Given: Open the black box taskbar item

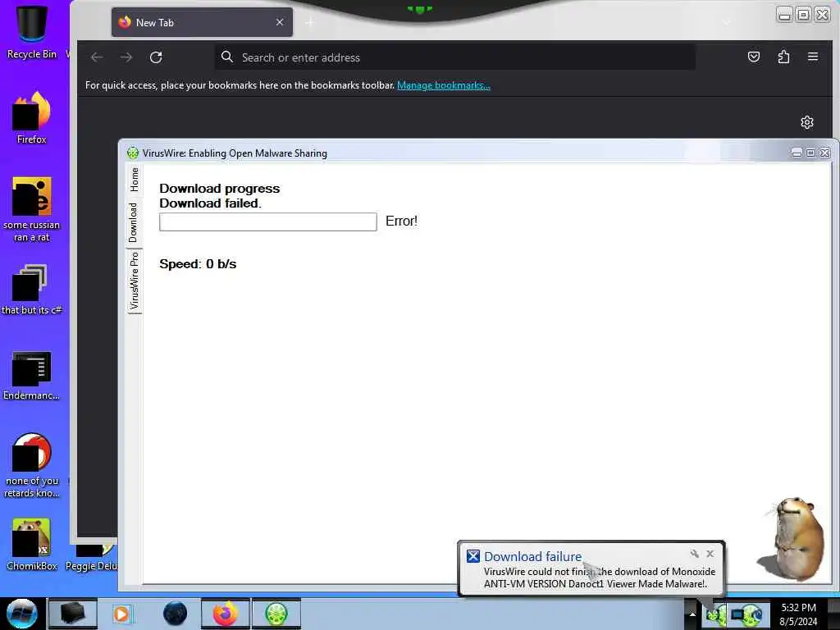Looking at the screenshot, I should click(x=72, y=614).
